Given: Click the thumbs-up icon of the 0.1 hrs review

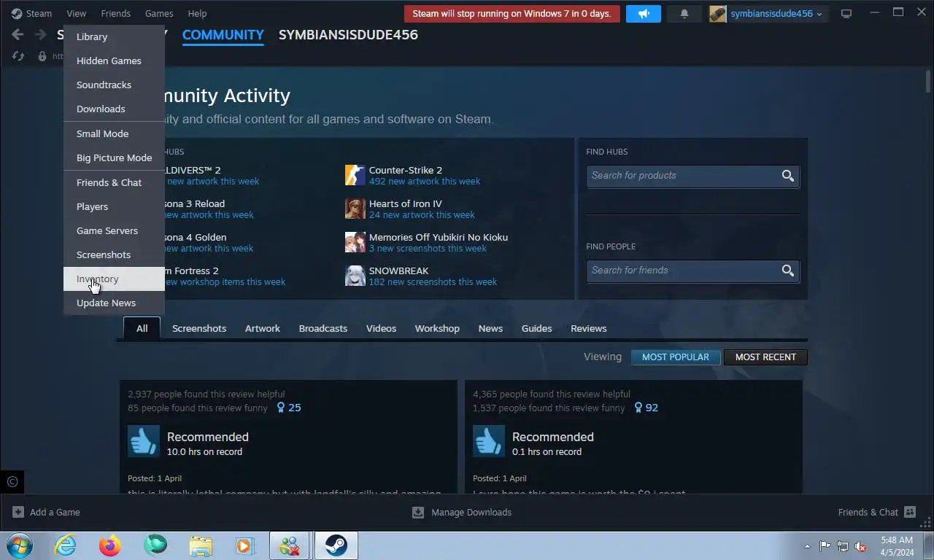Looking at the screenshot, I should [488, 441].
